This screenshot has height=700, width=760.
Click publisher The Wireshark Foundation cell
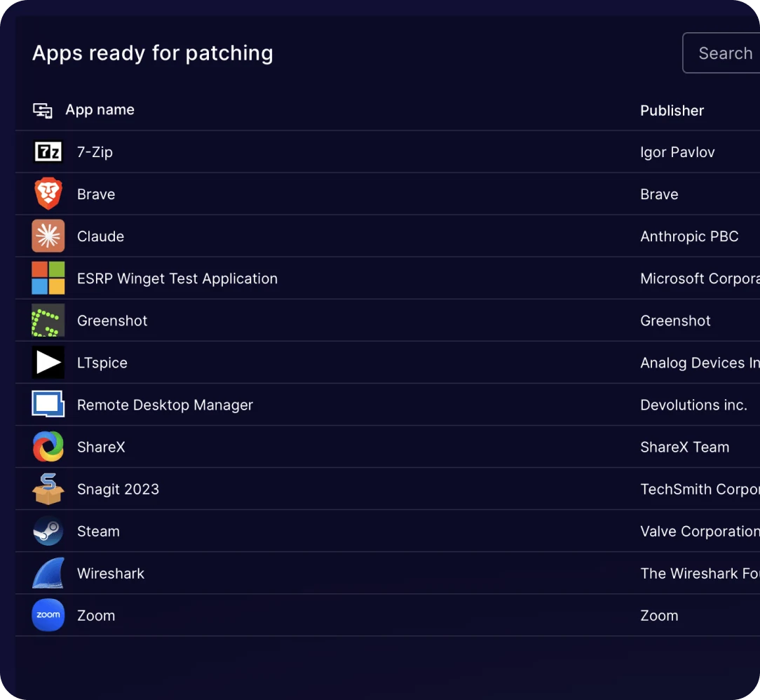coord(700,574)
